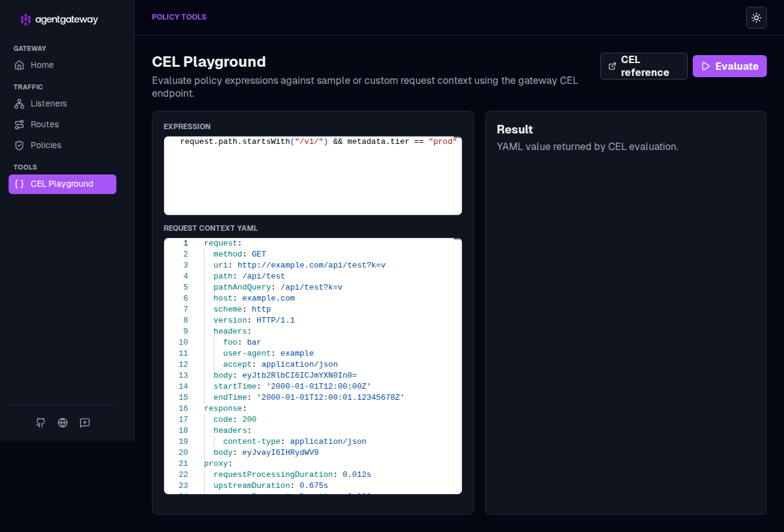This screenshot has width=784, height=532.
Task: Open the CEL reference link
Action: pos(644,66)
